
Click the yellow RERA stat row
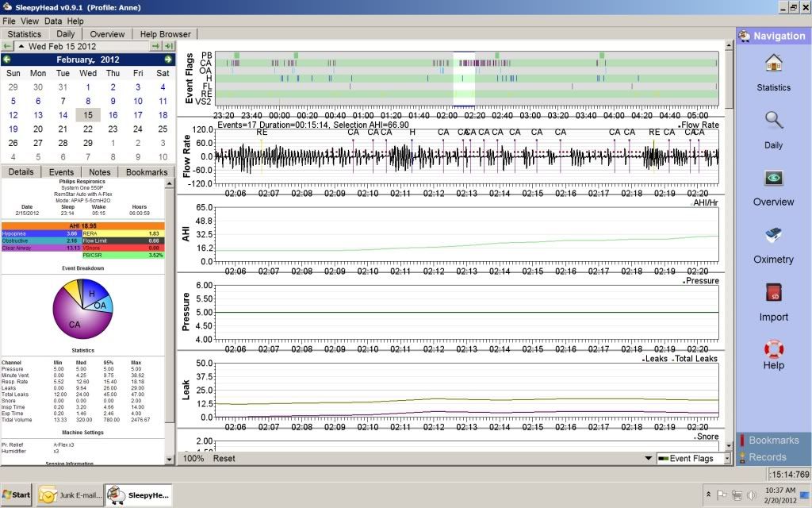coord(123,234)
